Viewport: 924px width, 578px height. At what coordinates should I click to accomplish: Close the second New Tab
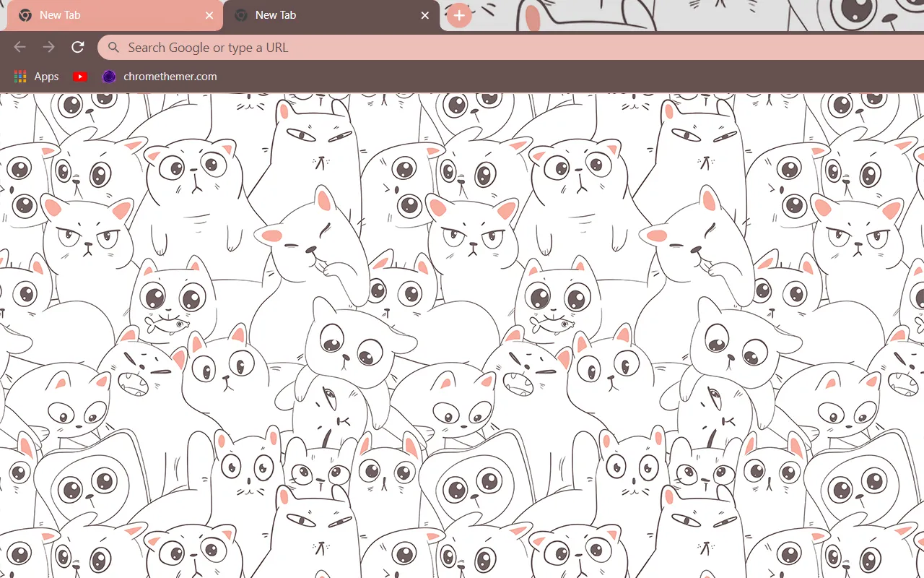[x=425, y=15]
